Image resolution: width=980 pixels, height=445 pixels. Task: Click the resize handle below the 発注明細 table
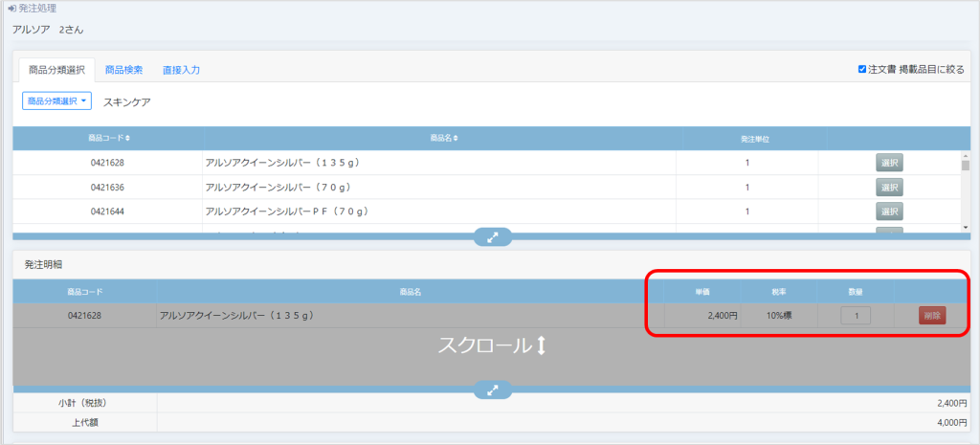492,389
